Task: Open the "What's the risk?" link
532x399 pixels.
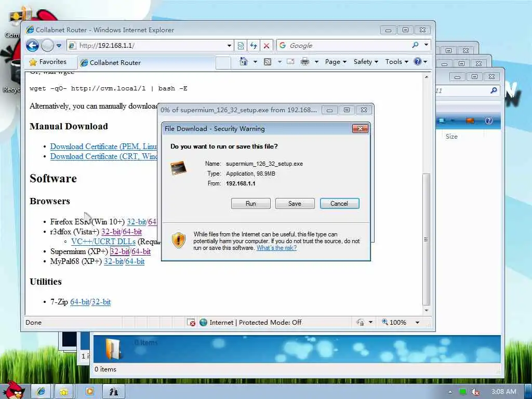Action: 276,248
